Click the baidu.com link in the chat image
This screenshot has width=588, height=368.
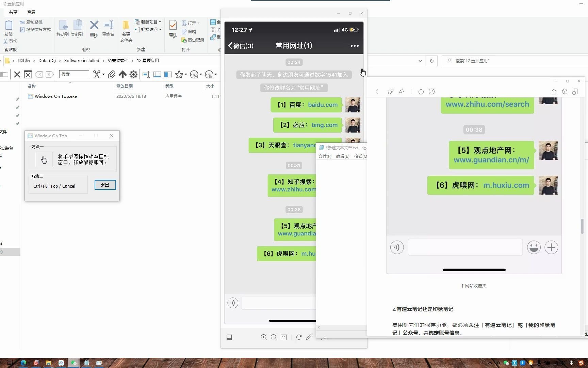(323, 105)
